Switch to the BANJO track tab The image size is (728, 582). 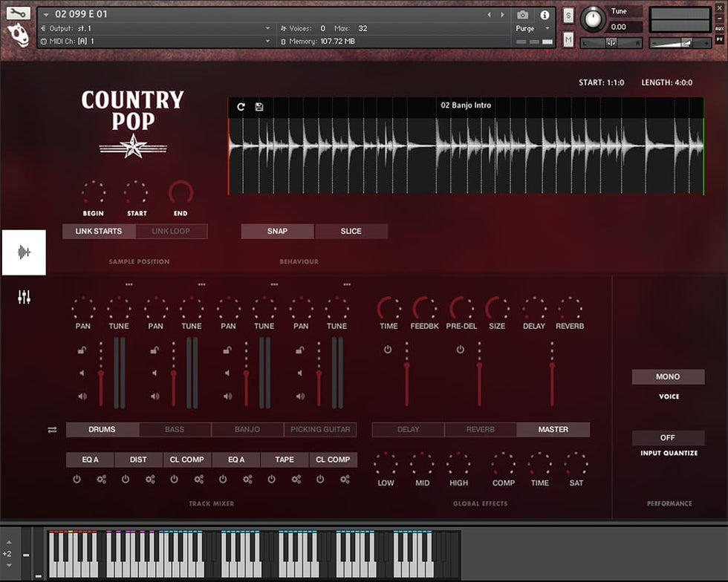[247, 430]
